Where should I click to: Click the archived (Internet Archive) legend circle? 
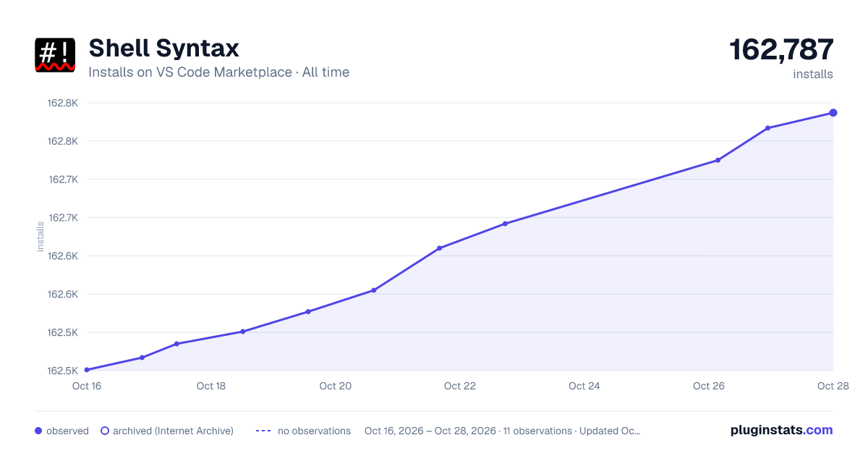105,431
